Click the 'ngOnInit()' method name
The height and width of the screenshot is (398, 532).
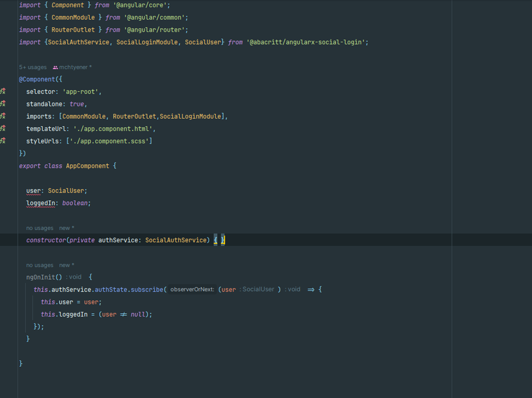coord(44,277)
